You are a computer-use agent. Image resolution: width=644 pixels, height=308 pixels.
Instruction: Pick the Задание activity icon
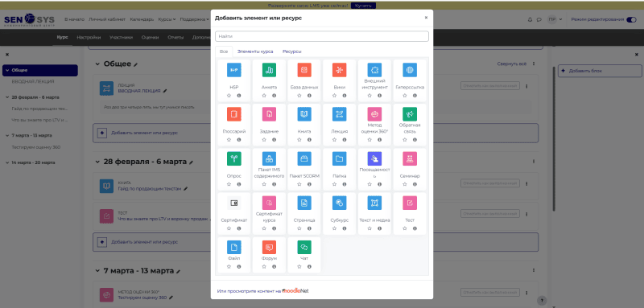[269, 114]
